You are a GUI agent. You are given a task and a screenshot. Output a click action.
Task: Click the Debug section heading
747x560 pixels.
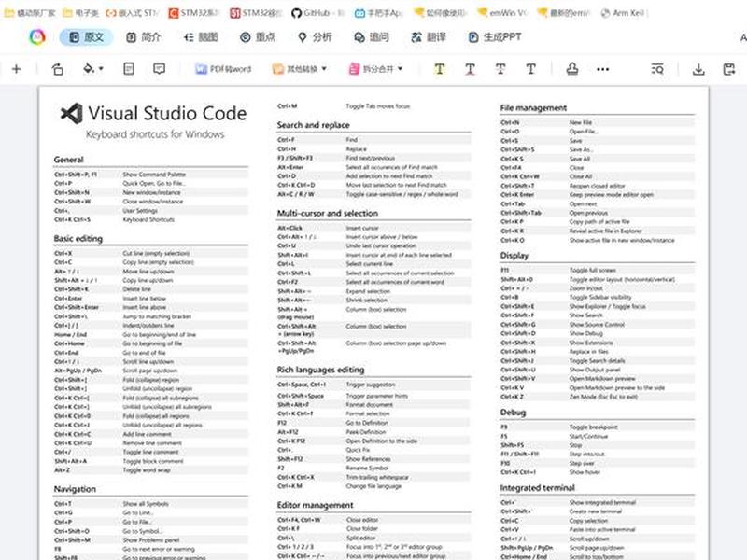(513, 413)
